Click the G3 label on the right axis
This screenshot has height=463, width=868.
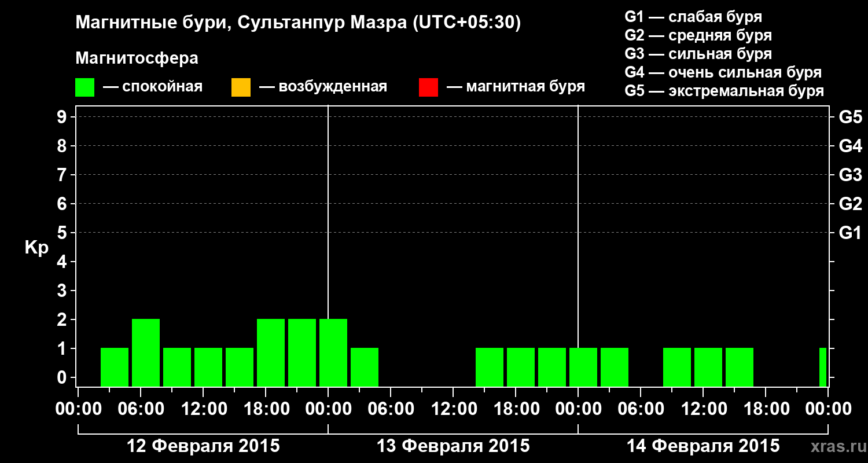(850, 175)
